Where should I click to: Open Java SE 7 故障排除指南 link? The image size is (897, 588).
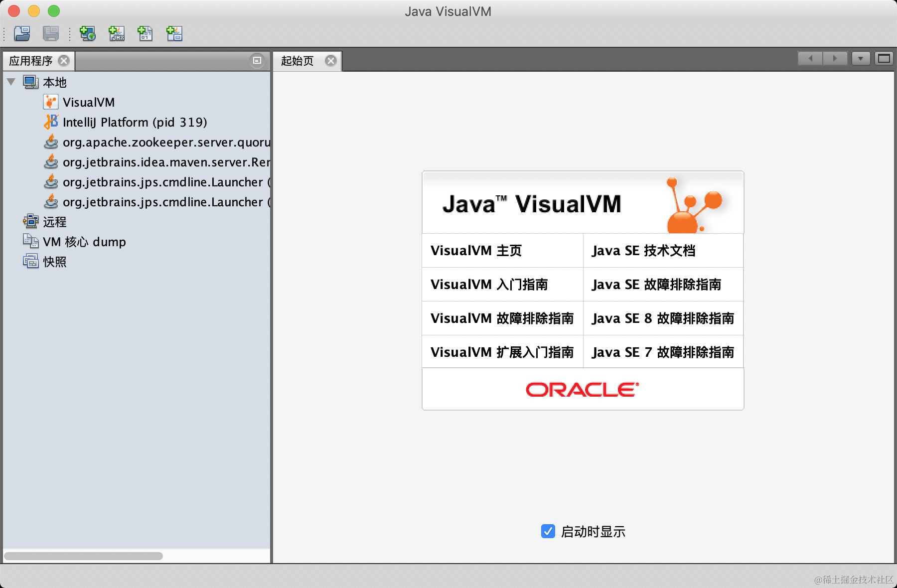663,352
